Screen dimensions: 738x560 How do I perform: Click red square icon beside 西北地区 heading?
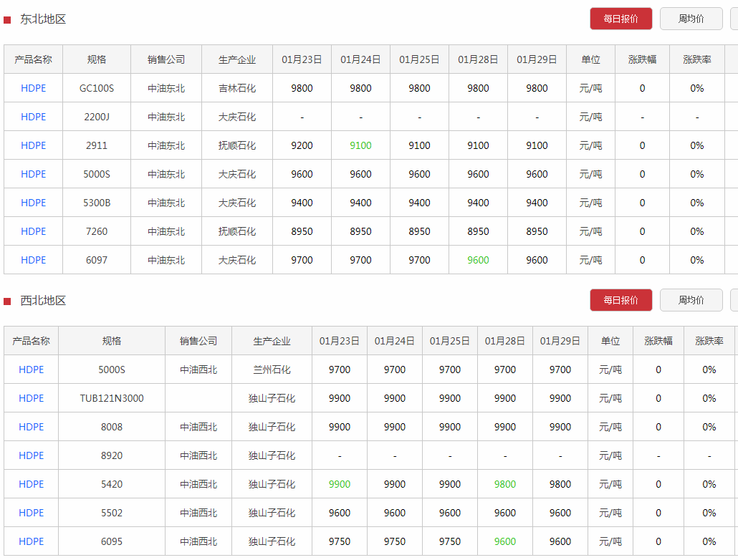point(7,301)
